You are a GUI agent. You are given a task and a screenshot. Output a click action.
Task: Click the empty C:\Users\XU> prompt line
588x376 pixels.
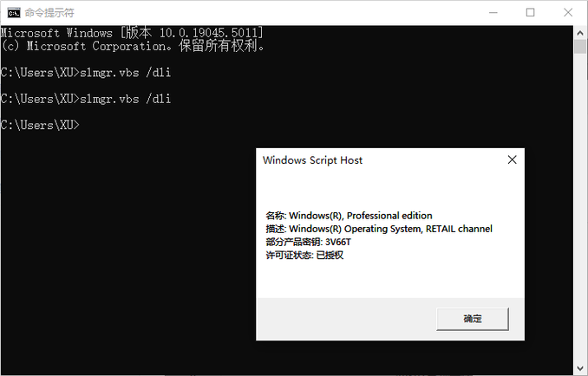point(40,125)
